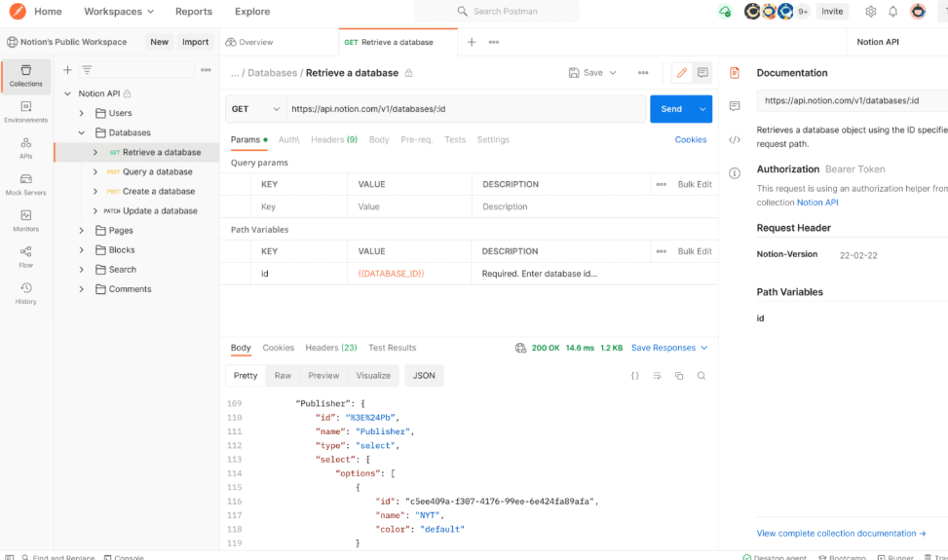Open the Overview tab
The image size is (948, 560).
pos(249,42)
